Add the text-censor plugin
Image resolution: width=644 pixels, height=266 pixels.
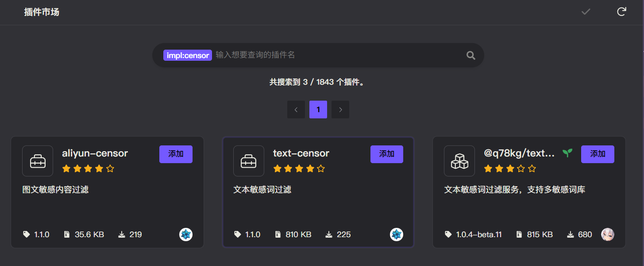click(386, 154)
